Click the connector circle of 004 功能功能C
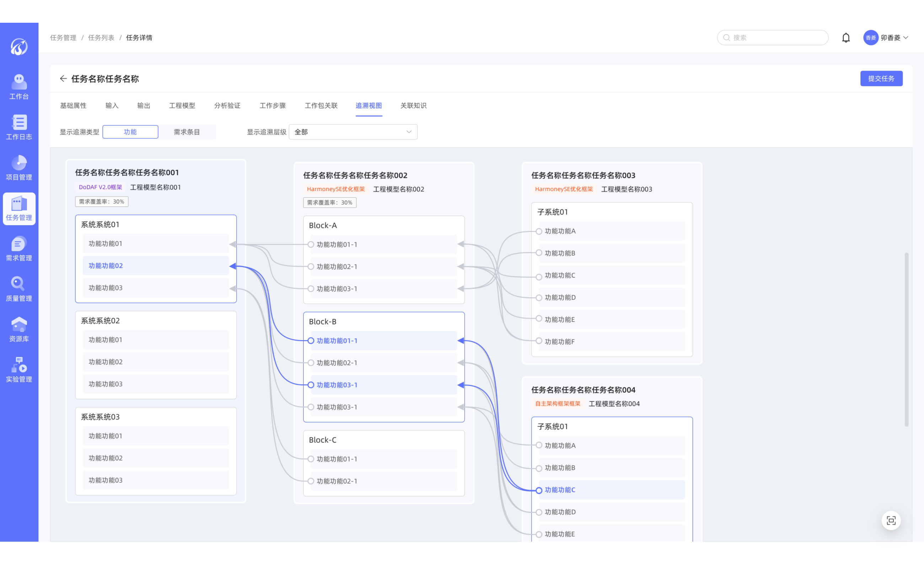The height and width of the screenshot is (574, 924). pyautogui.click(x=538, y=490)
